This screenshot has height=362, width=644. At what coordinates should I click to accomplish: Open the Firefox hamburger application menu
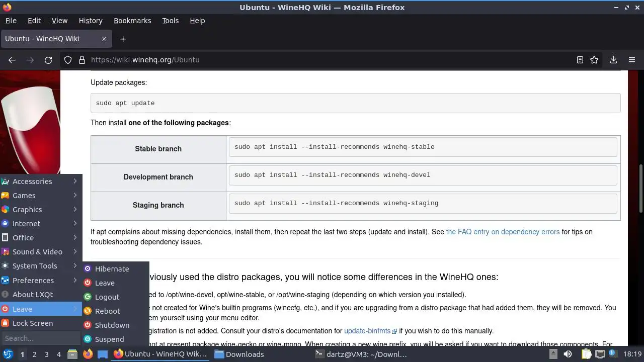pos(632,60)
